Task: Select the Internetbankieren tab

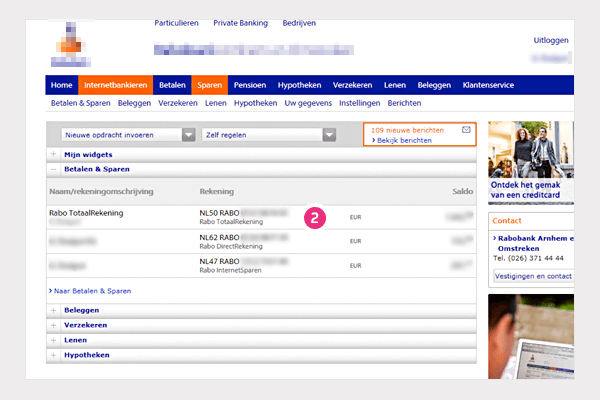Action: point(116,85)
